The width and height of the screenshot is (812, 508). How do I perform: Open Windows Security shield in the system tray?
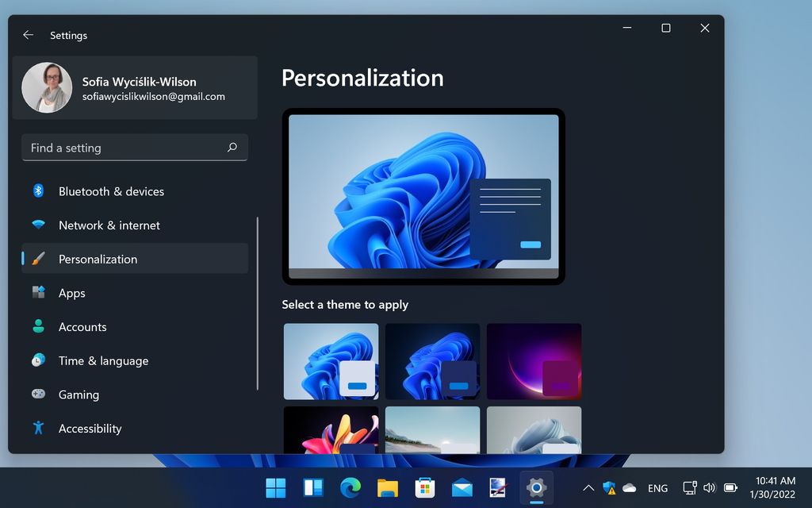(608, 488)
